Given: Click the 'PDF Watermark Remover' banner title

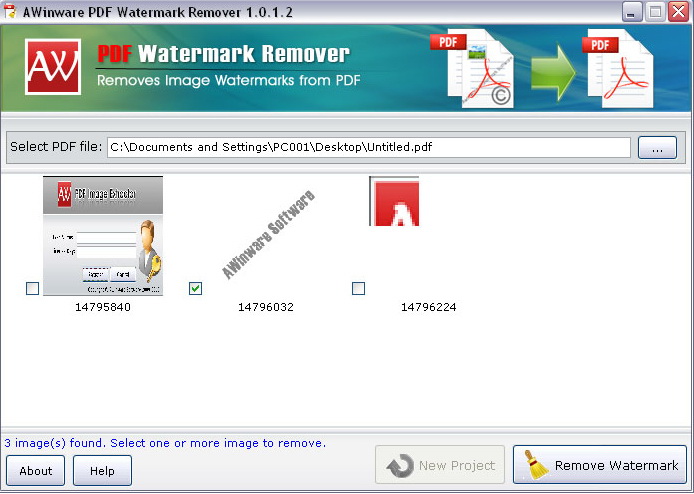Looking at the screenshot, I should tap(223, 54).
